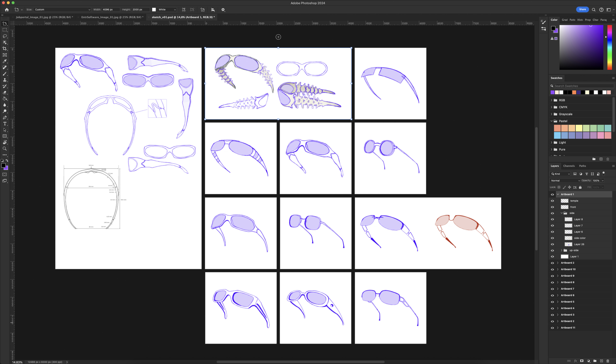Expand the RGB swatches folder
This screenshot has height=364, width=616.
tap(552, 100)
